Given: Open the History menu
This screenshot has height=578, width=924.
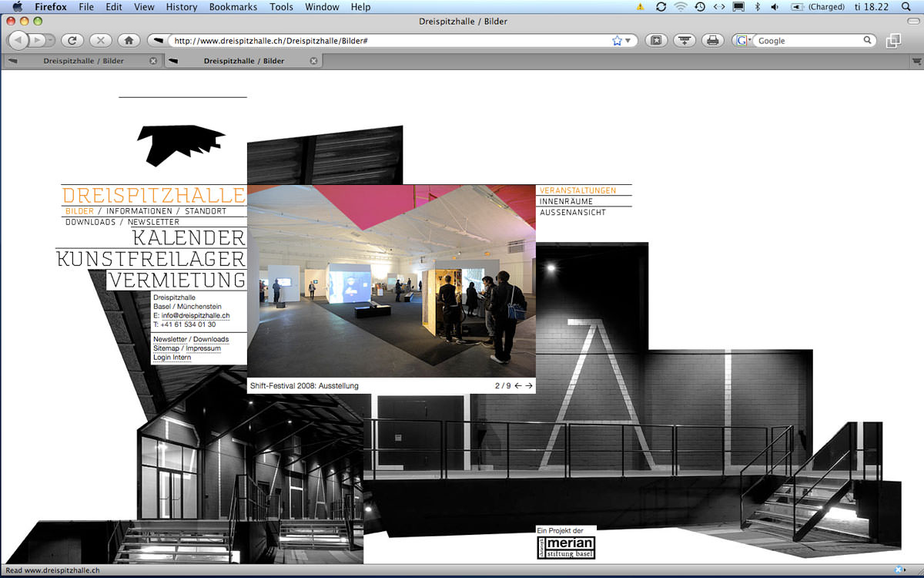Looking at the screenshot, I should click(x=182, y=7).
